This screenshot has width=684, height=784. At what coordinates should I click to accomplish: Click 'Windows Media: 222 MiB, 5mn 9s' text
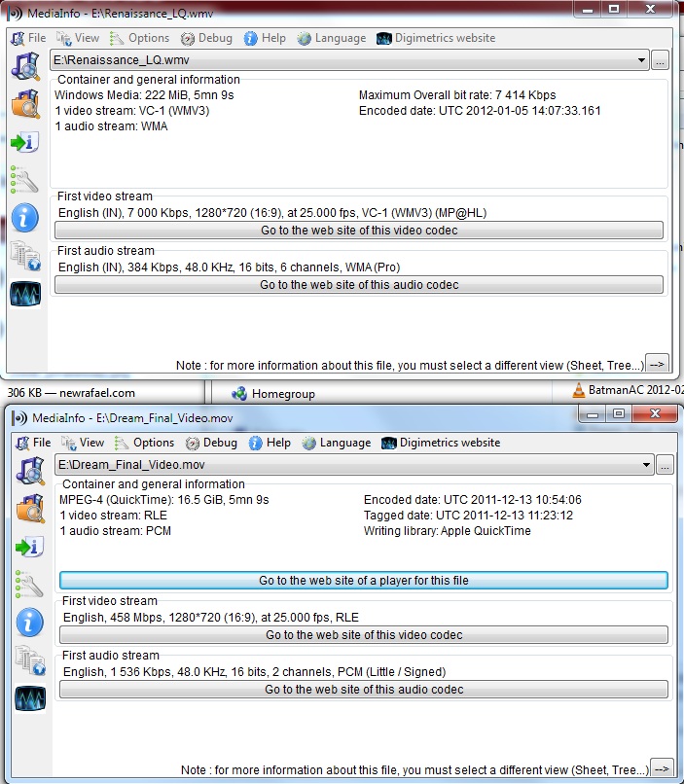click(x=144, y=95)
